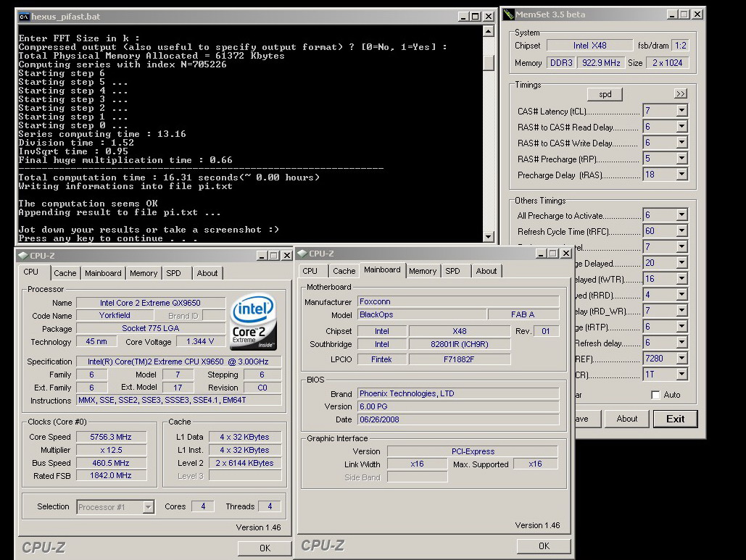Open the Refresh Cycle Time (tRFC) dropdown
746x560 pixels.
pyautogui.click(x=681, y=231)
